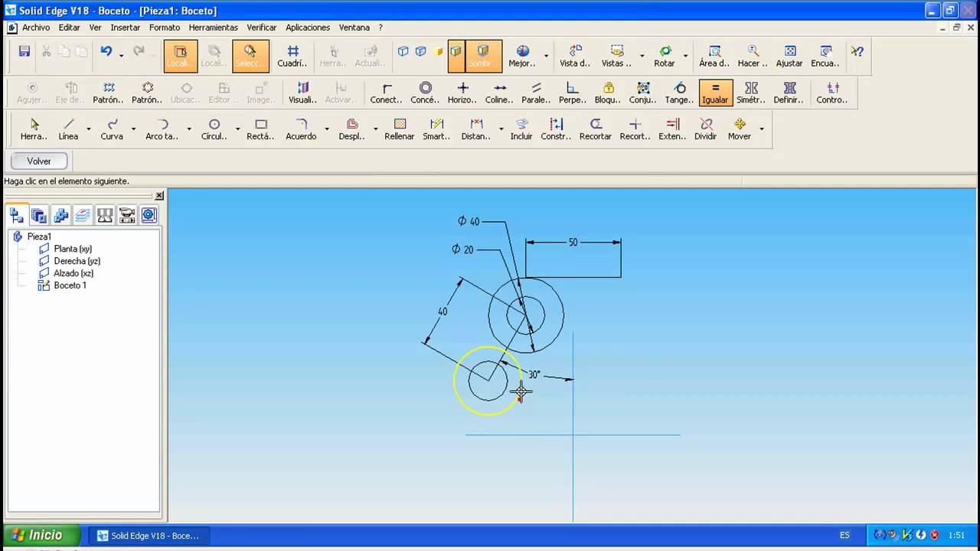
Task: Toggle the Igualar relationship button
Action: [x=715, y=93]
